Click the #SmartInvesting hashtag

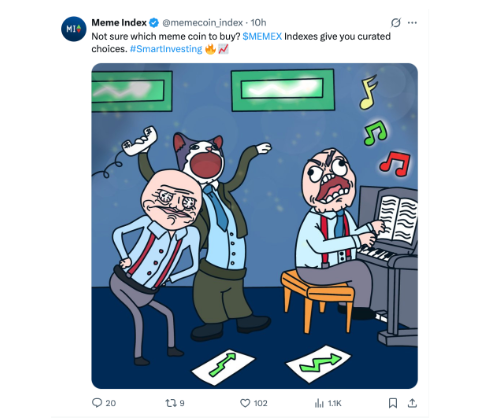pos(166,49)
